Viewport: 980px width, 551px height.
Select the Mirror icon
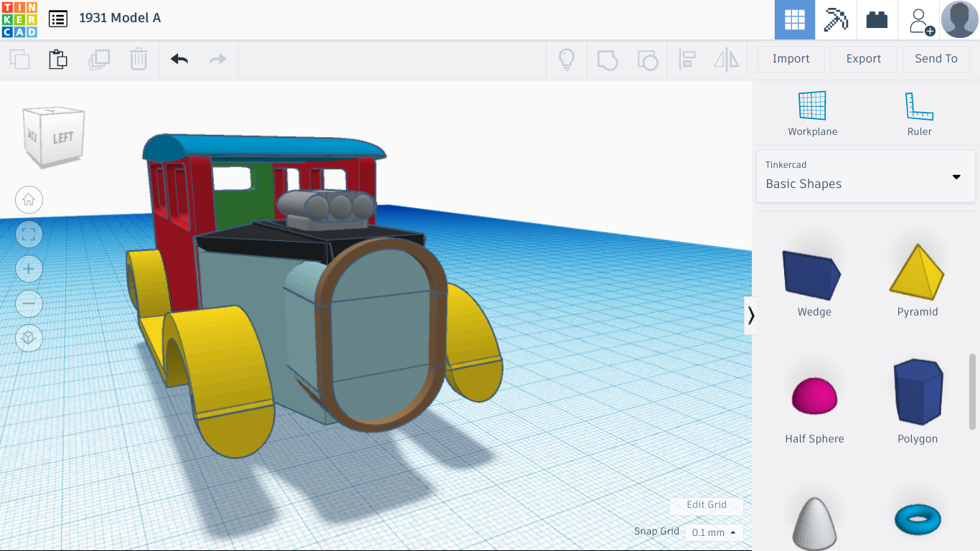pos(726,60)
